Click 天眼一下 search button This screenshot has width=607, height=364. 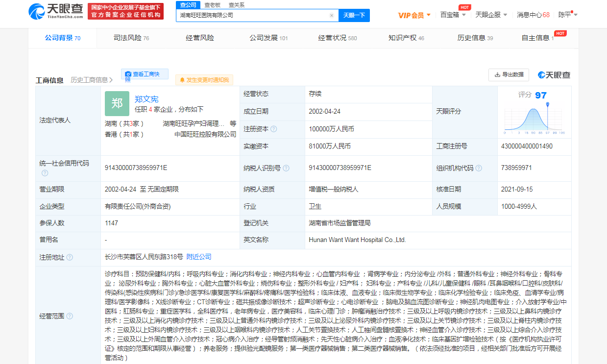[354, 15]
